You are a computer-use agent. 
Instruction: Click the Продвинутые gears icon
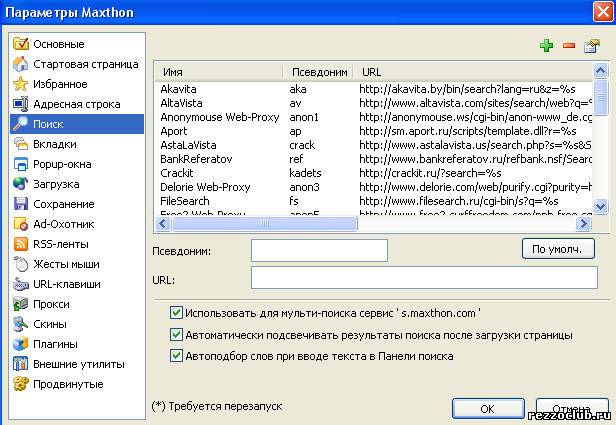(21, 384)
